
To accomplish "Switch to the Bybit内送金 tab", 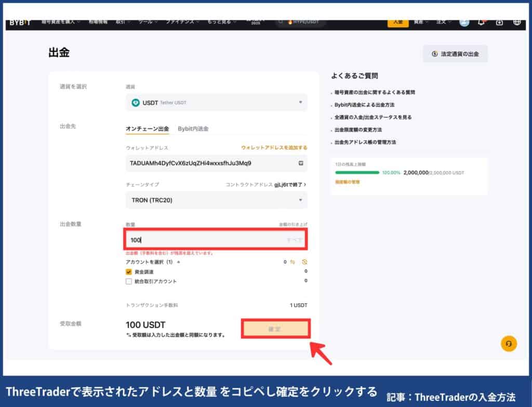I will (193, 129).
